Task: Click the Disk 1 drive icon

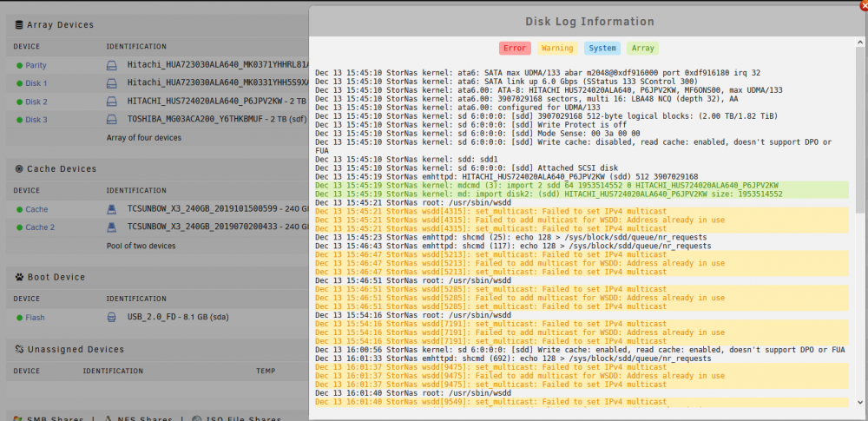Action: 112,83
